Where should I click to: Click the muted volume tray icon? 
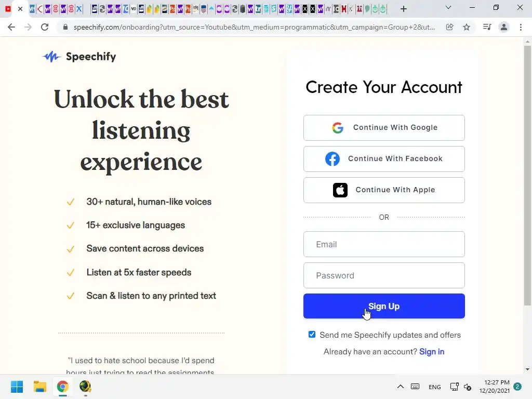tap(468, 387)
